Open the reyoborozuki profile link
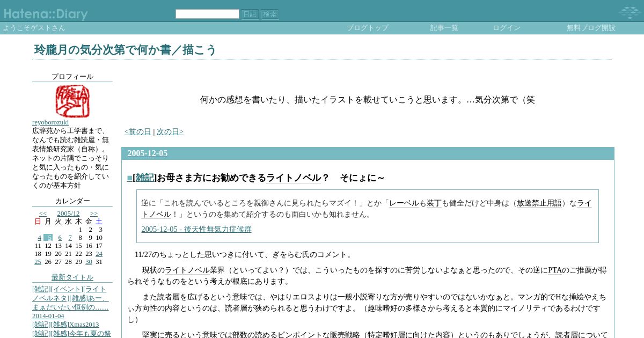This screenshot has width=644, height=338. (50, 122)
